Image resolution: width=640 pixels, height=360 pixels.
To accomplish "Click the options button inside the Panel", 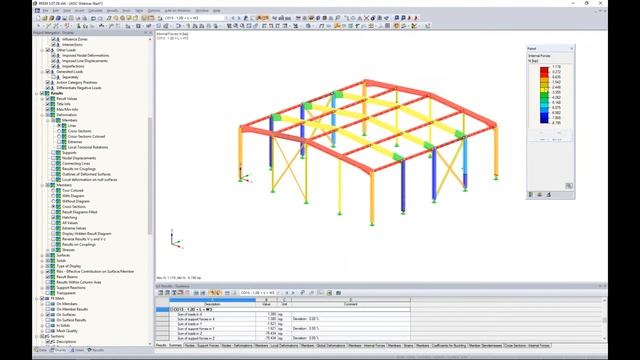I will pos(569,186).
